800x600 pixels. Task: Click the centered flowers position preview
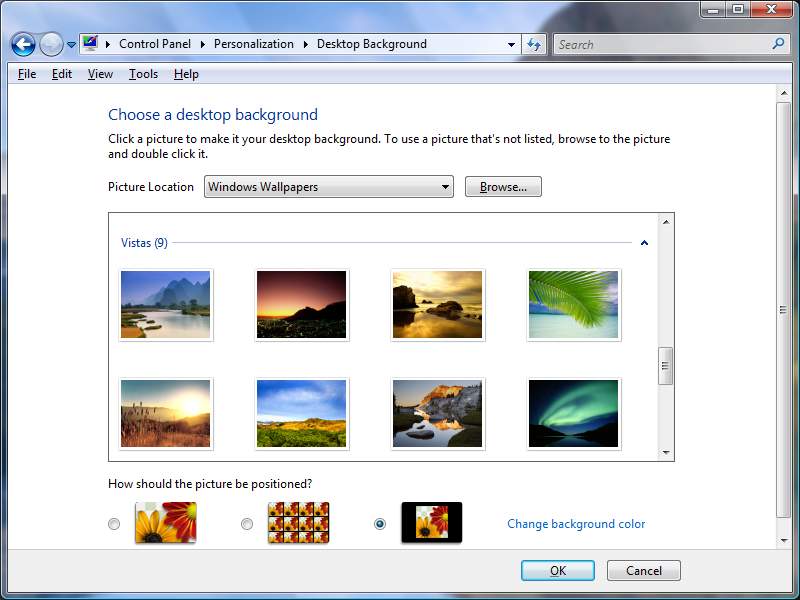(x=432, y=522)
